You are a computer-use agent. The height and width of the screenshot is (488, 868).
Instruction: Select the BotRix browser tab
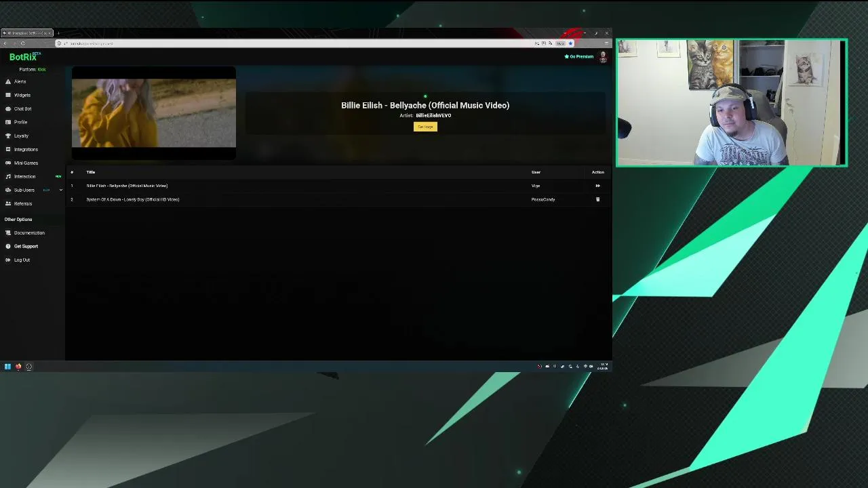click(x=27, y=33)
